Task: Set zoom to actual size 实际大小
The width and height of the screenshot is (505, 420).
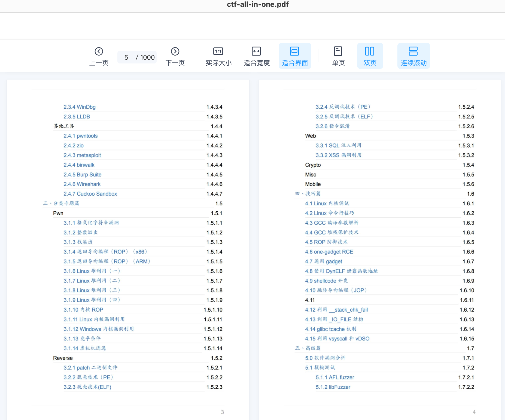Action: (218, 56)
